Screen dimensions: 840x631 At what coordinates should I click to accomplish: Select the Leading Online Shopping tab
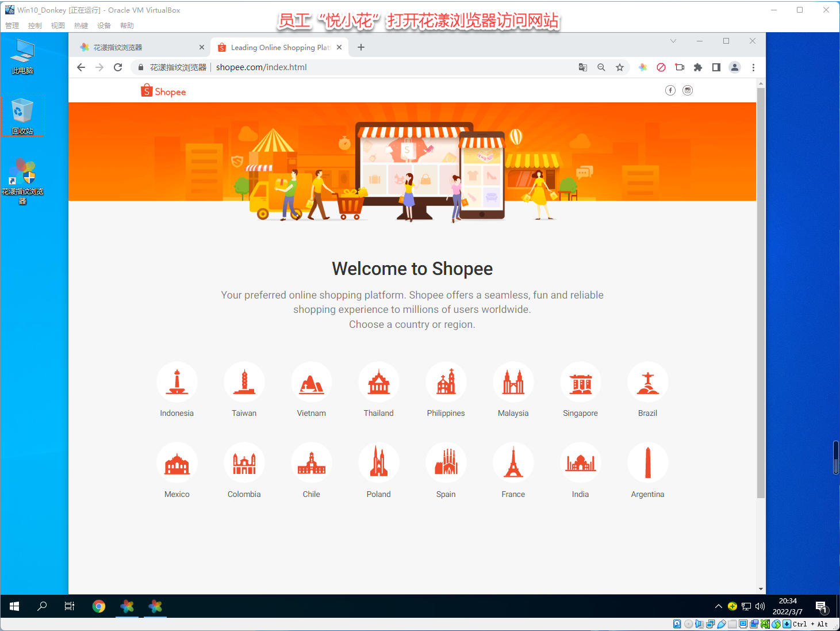(279, 47)
